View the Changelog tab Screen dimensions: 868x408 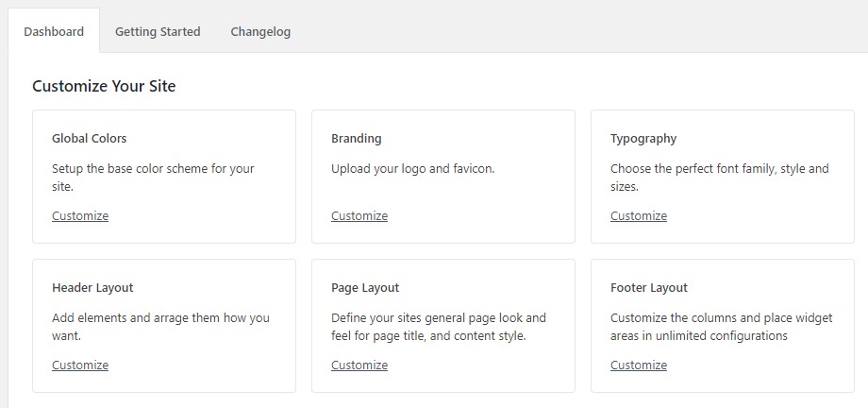(x=260, y=31)
